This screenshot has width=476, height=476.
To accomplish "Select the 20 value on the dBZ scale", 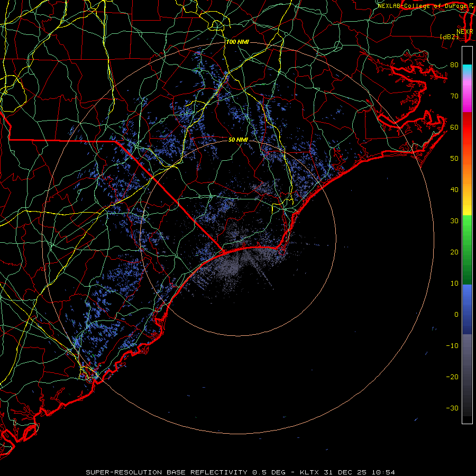I will (454, 252).
